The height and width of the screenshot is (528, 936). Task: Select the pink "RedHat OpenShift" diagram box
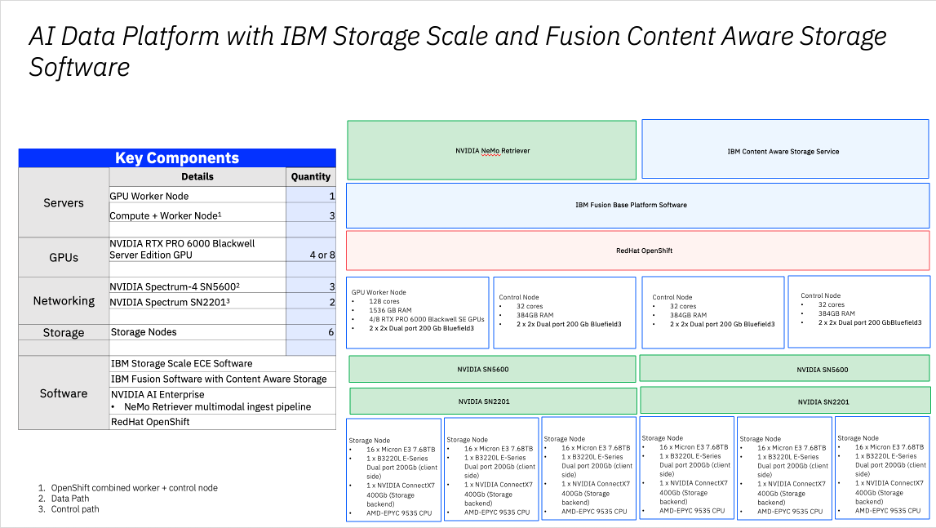click(x=638, y=251)
